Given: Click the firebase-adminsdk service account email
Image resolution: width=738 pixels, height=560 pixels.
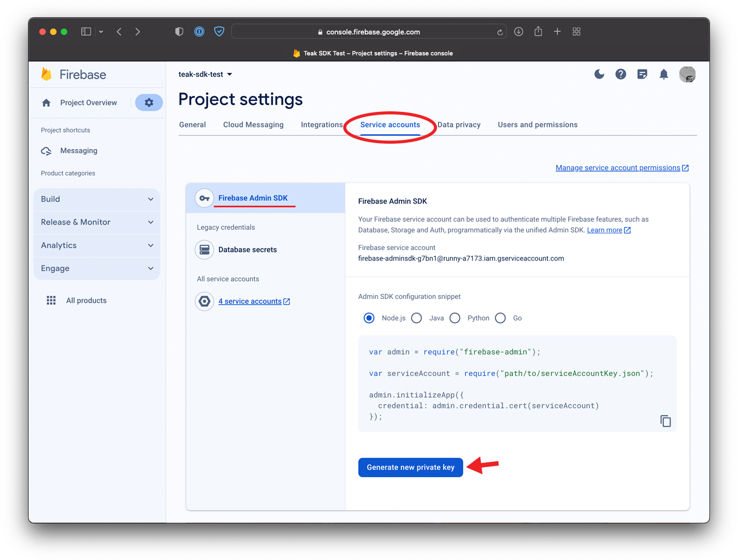Looking at the screenshot, I should coord(461,258).
